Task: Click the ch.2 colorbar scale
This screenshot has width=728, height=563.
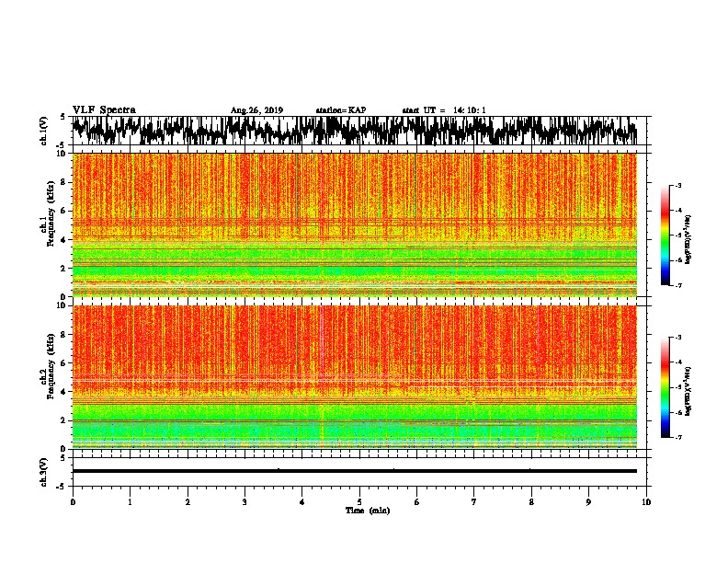Action: (665, 387)
